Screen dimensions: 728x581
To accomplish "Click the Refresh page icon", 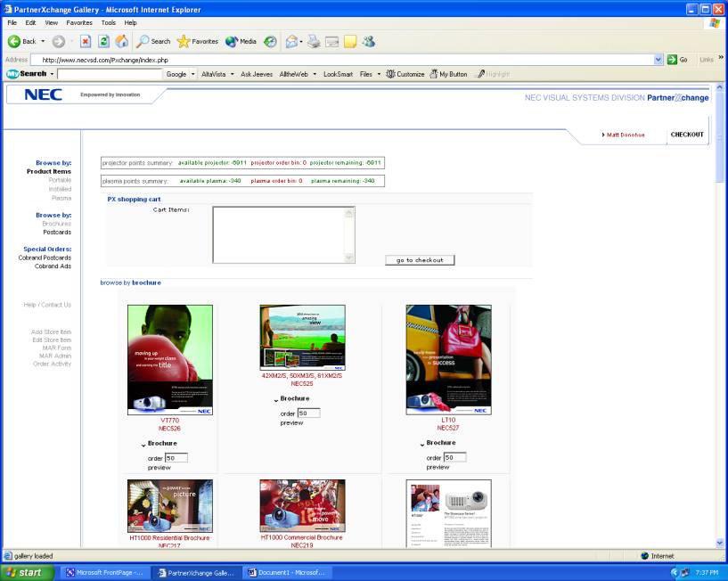I will click(x=104, y=41).
